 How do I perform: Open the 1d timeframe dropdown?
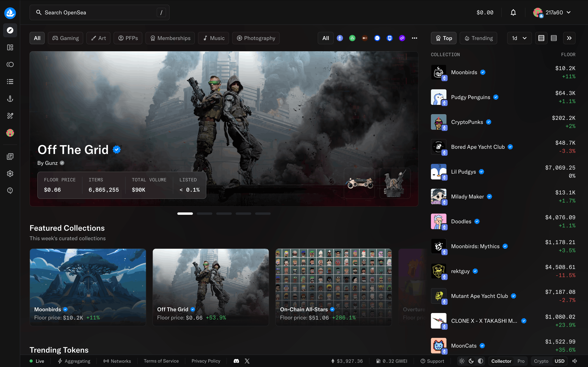pyautogui.click(x=519, y=38)
